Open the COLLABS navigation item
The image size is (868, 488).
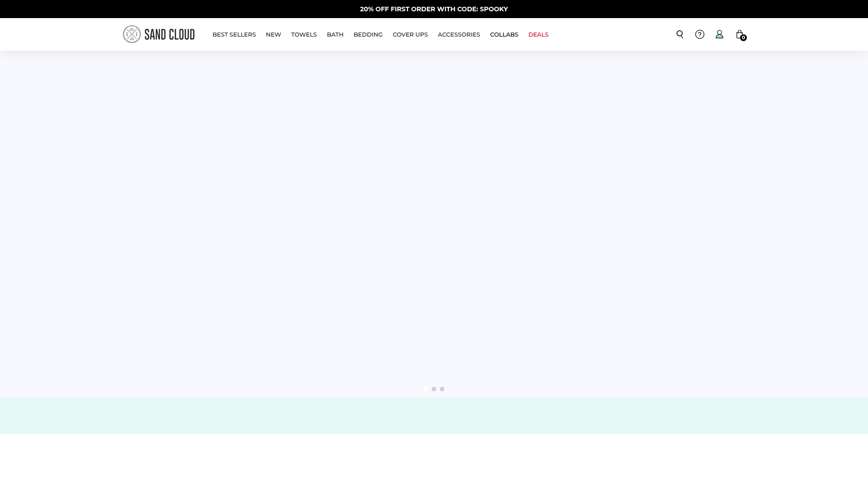[x=504, y=34]
